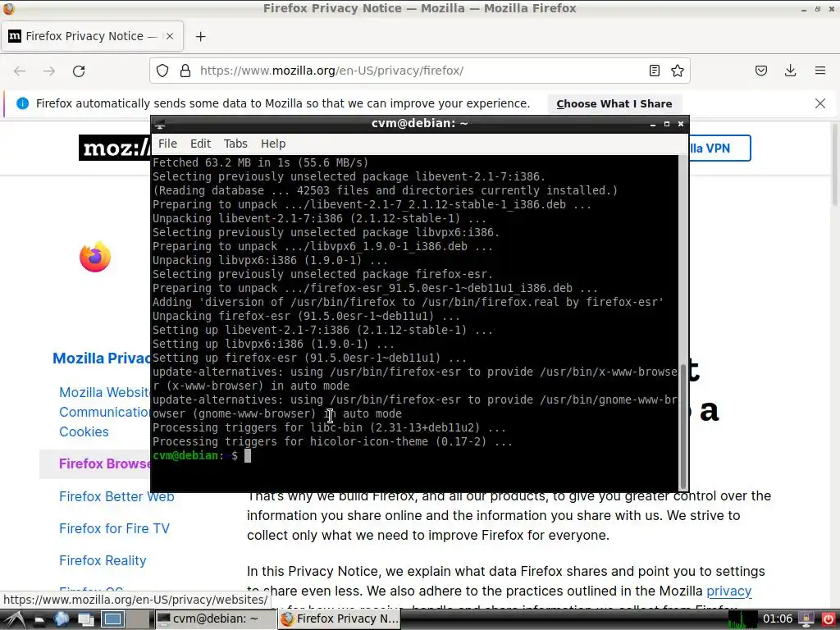
Task: Click the iconify all windows taskbar icon
Action: click(86, 619)
